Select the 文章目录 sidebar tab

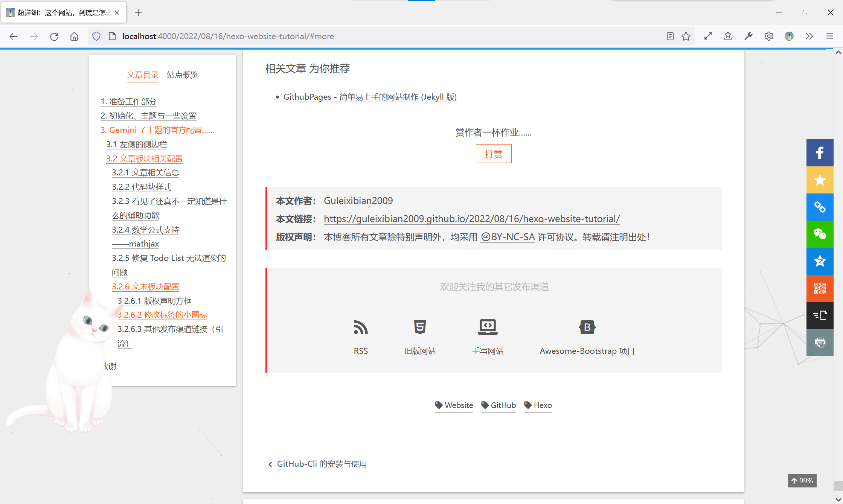[143, 75]
